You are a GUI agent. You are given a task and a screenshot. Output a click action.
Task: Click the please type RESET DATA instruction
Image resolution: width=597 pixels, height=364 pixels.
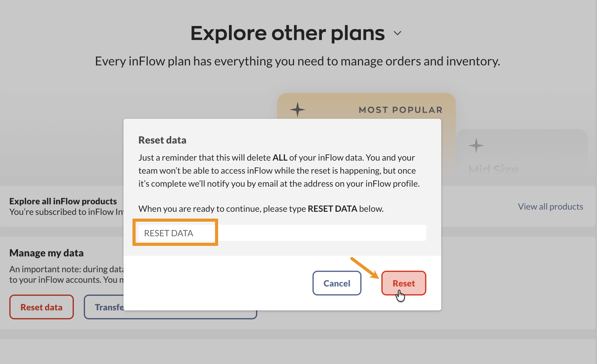coord(261,209)
